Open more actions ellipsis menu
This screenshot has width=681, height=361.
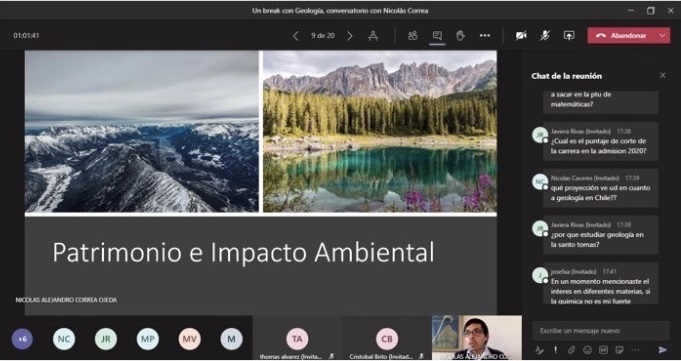point(485,36)
